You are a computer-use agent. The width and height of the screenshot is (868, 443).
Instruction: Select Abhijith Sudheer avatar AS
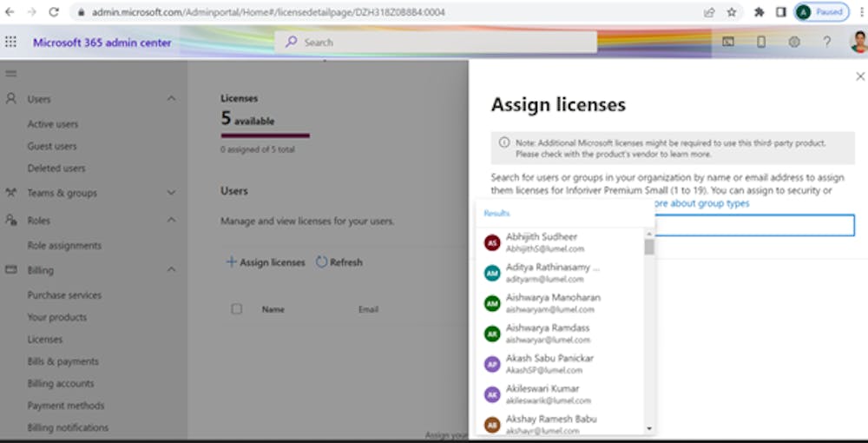[x=492, y=242]
